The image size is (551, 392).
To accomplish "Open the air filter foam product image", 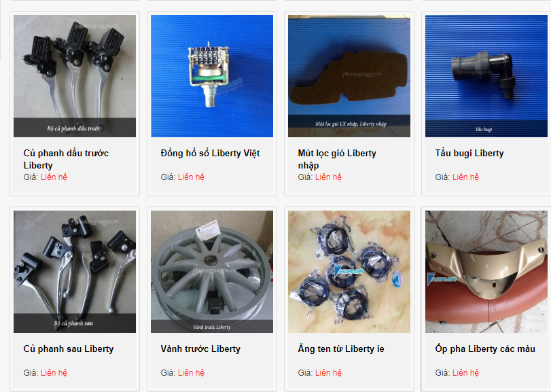I will (349, 76).
